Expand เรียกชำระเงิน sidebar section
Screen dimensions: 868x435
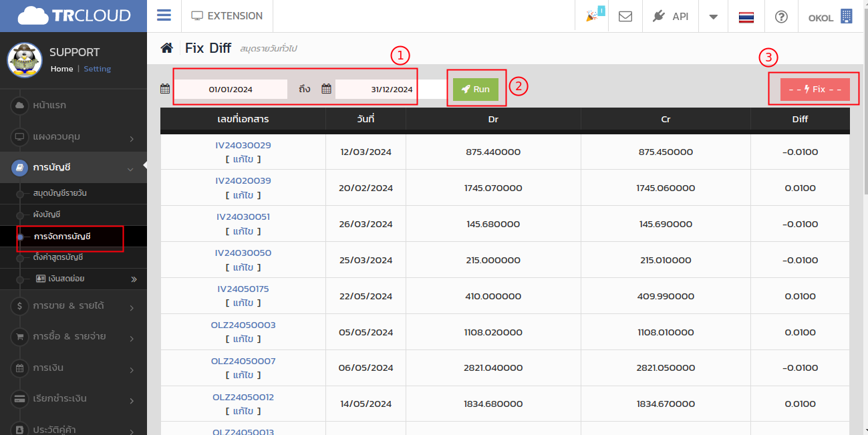click(74, 399)
